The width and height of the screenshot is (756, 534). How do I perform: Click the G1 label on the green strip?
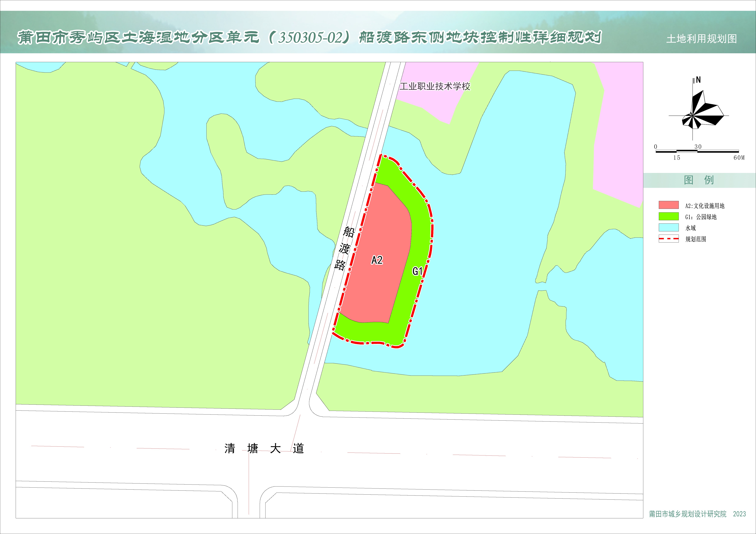[417, 271]
